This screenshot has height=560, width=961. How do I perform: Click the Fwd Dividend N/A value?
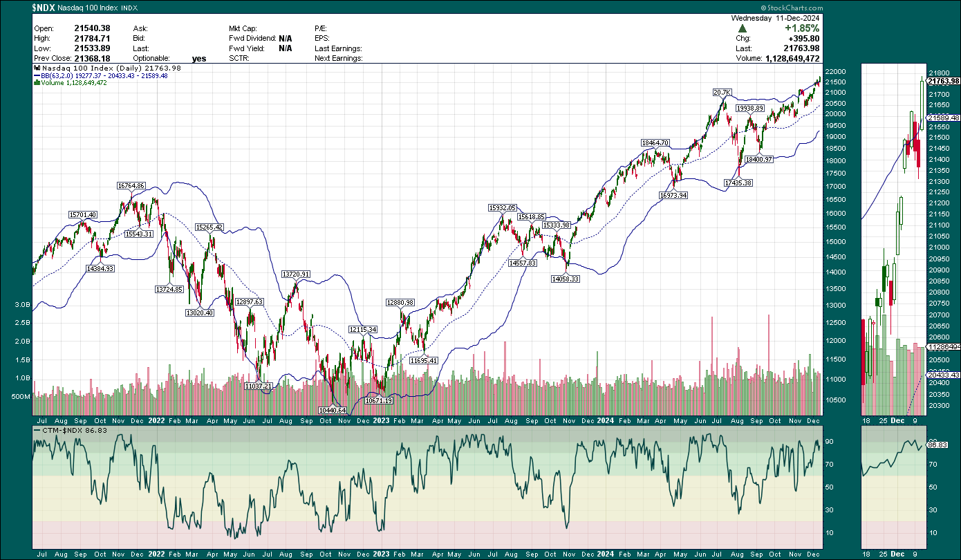pyautogui.click(x=285, y=39)
